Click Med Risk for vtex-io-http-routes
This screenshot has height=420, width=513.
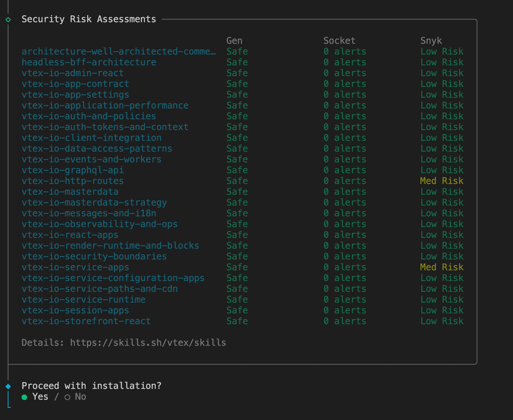442,181
